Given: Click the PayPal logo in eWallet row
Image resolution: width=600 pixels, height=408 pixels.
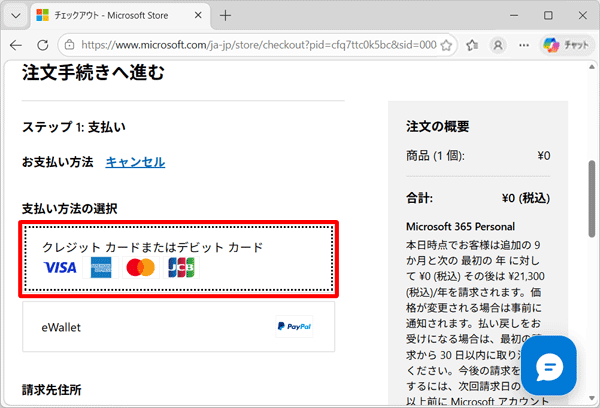Looking at the screenshot, I should point(293,326).
